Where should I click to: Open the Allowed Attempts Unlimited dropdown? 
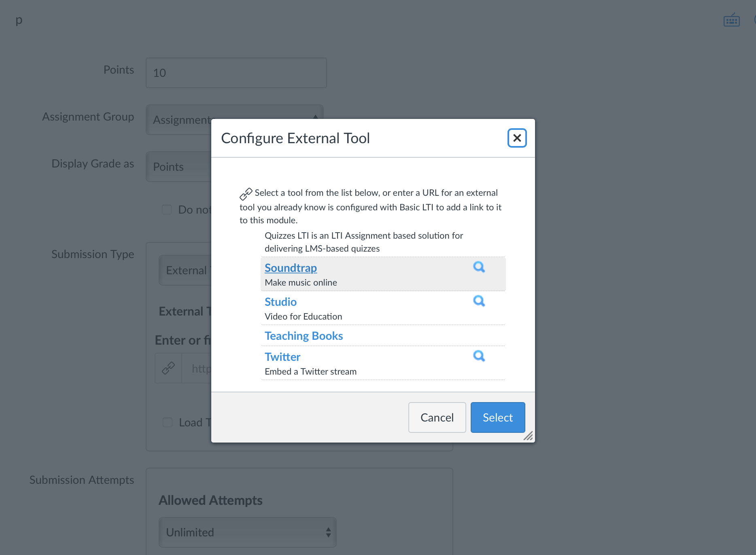pos(247,532)
